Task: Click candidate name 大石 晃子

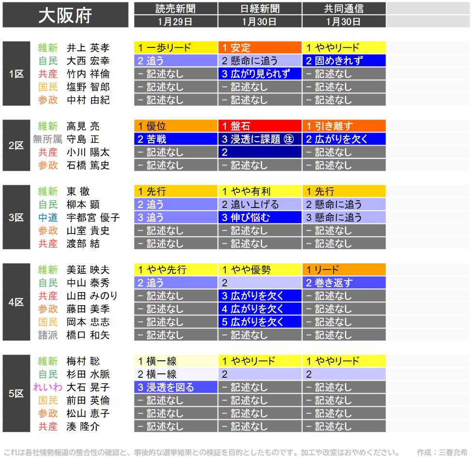Action: 88,387
